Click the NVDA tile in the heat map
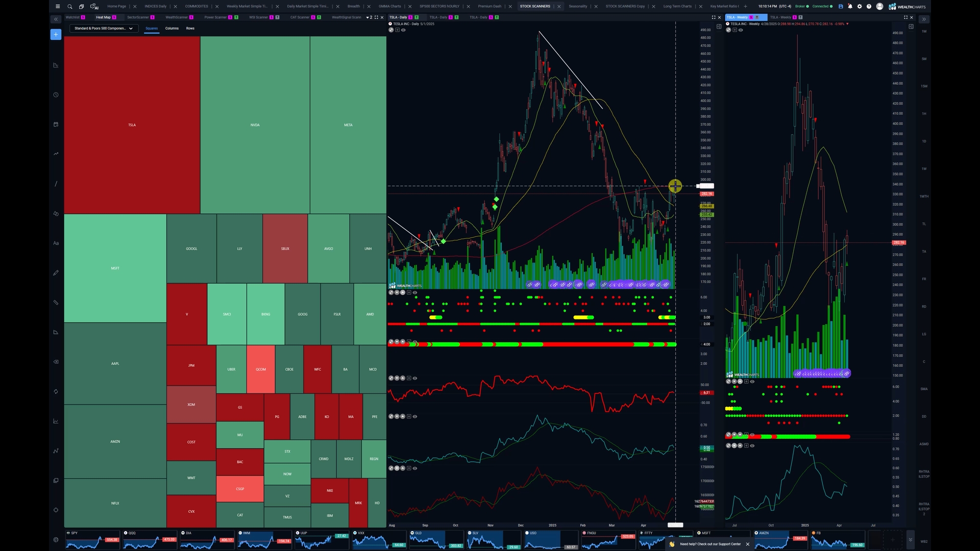This screenshot has height=551, width=980. [x=255, y=125]
